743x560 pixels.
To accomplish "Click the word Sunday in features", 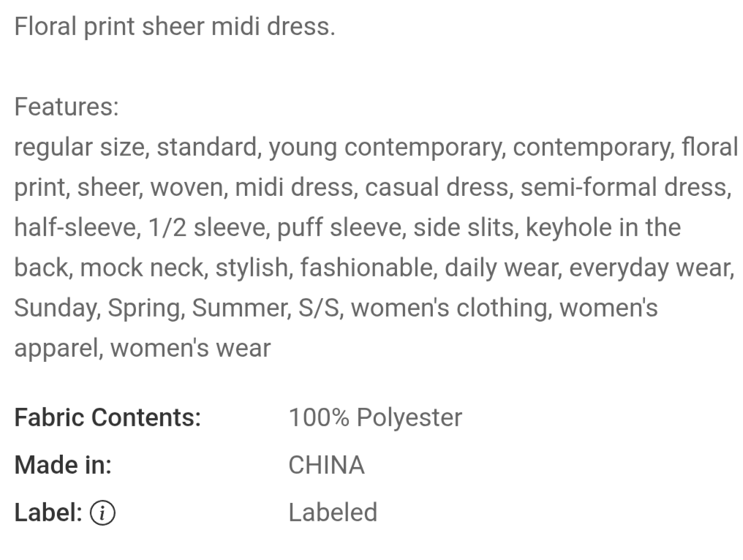I will 55,308.
